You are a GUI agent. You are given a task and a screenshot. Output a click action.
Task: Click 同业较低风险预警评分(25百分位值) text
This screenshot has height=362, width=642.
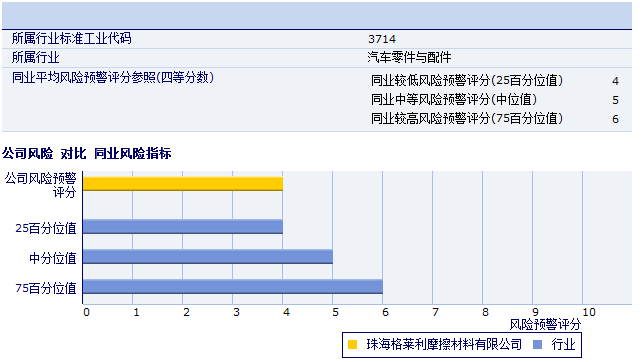pos(467,80)
